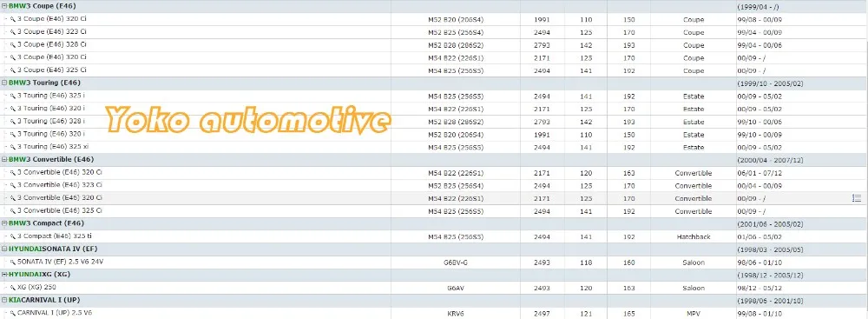This screenshot has height=319, width=868.
Task: Click magnifier for Coupe 320 Ci M52 B20 row
Action: [13, 19]
